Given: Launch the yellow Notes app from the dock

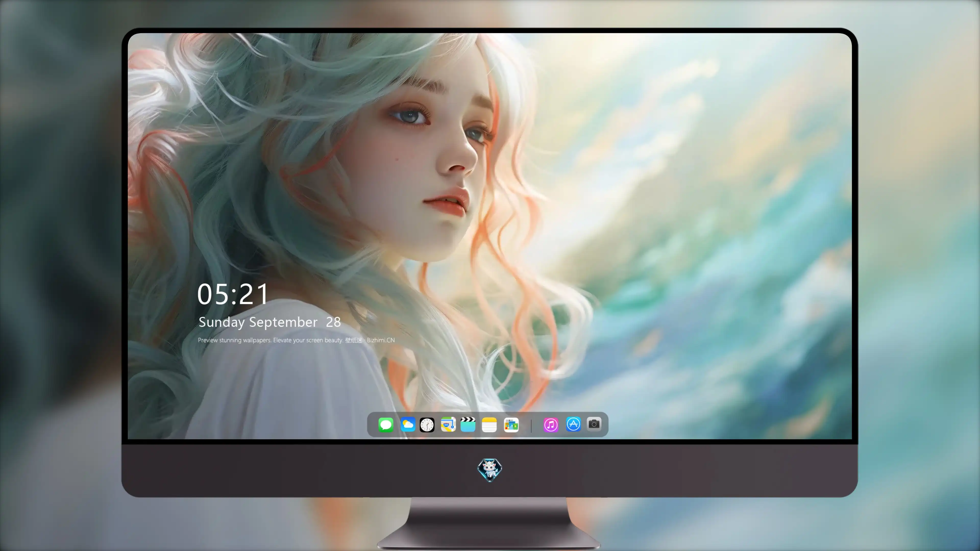Looking at the screenshot, I should 489,424.
